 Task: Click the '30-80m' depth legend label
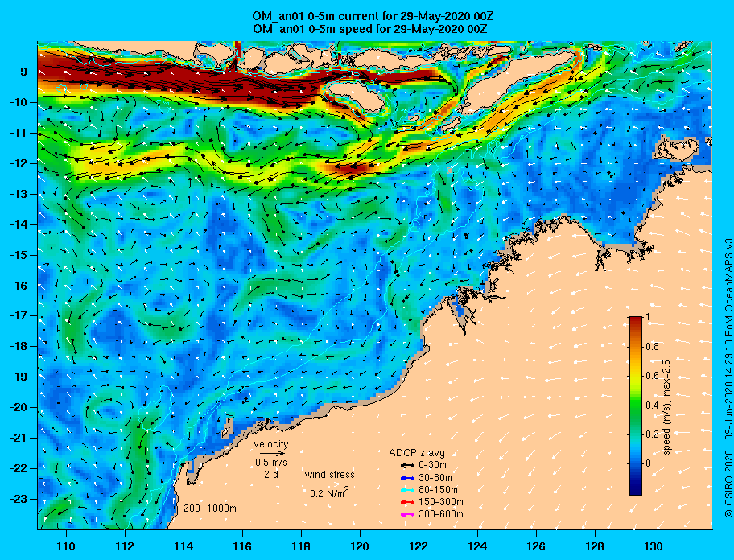coord(435,478)
